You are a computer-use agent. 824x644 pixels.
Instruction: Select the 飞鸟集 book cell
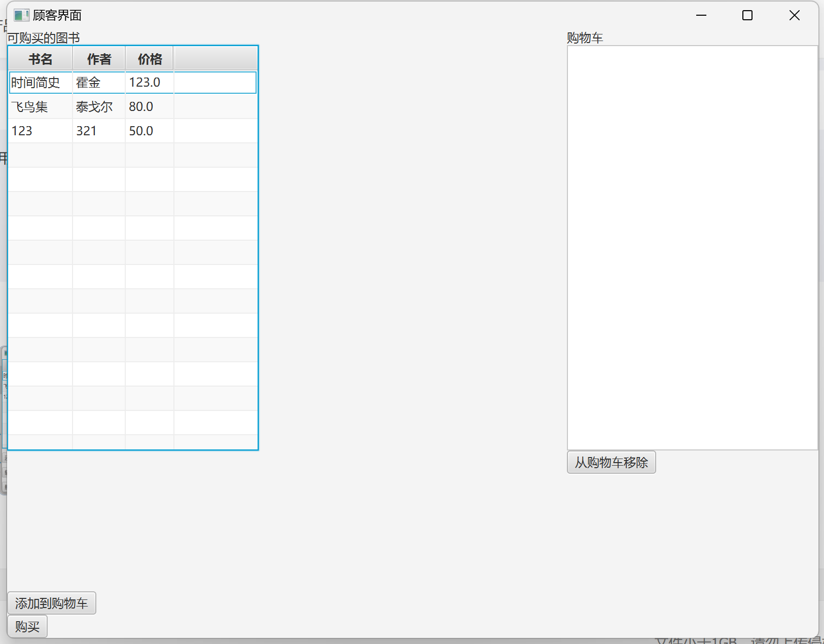41,107
